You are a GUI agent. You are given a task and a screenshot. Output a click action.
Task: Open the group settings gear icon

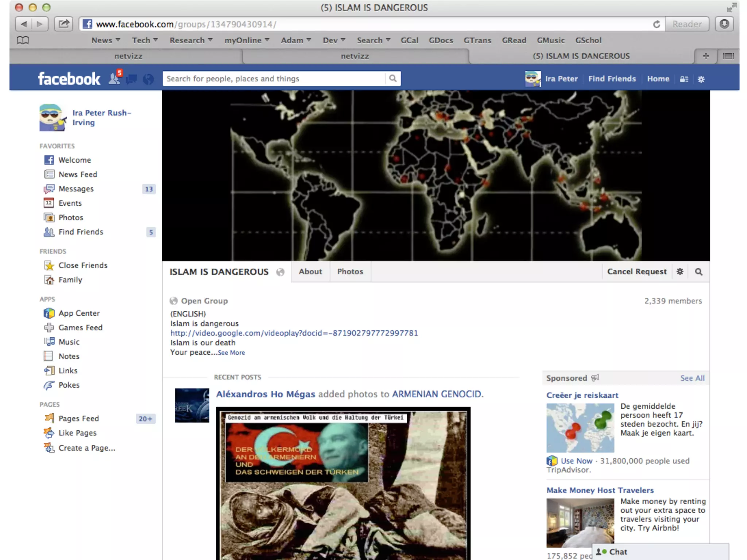[680, 272]
